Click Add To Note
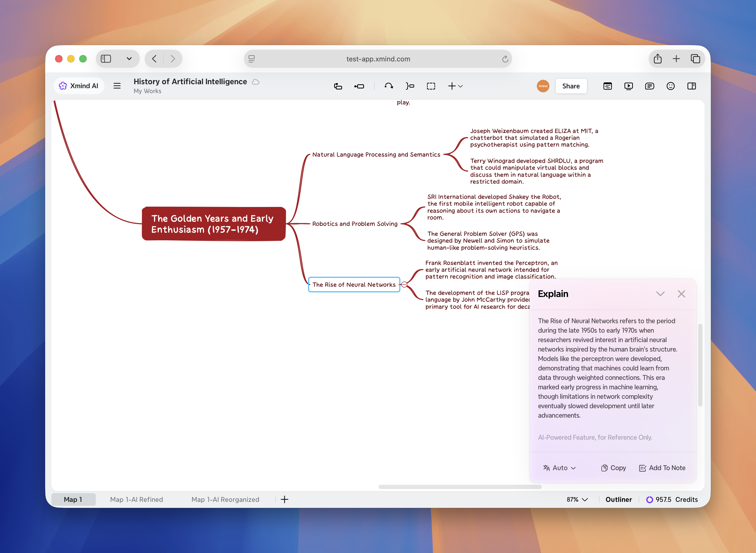 click(662, 468)
